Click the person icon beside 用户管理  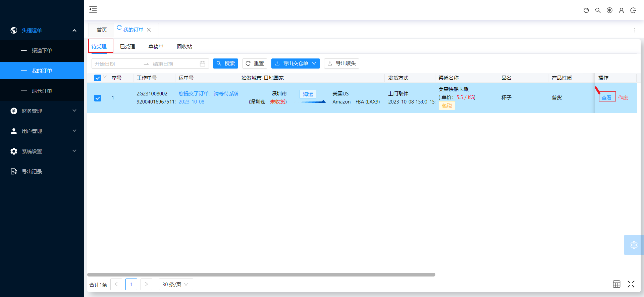(x=14, y=131)
